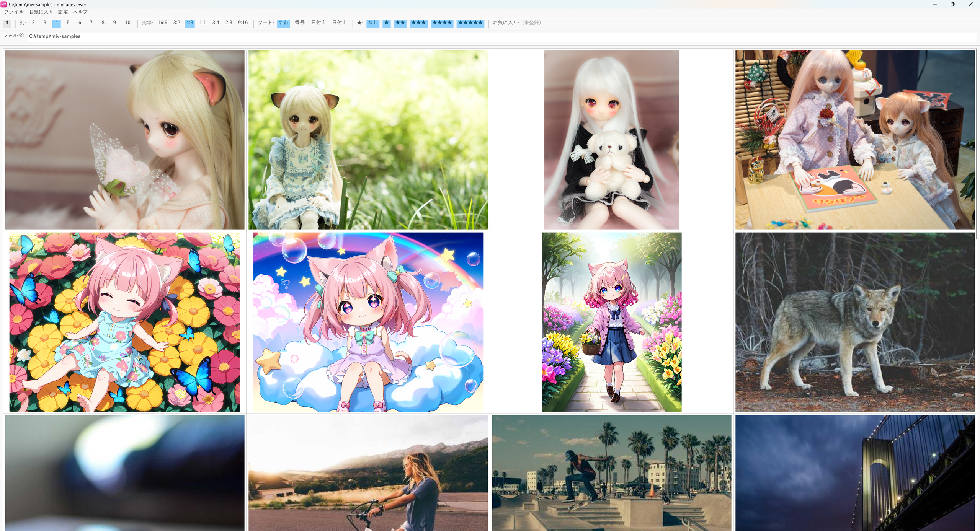This screenshot has width=980, height=531.
Task: Click the up-arrow parent folder button
Action: tap(7, 23)
